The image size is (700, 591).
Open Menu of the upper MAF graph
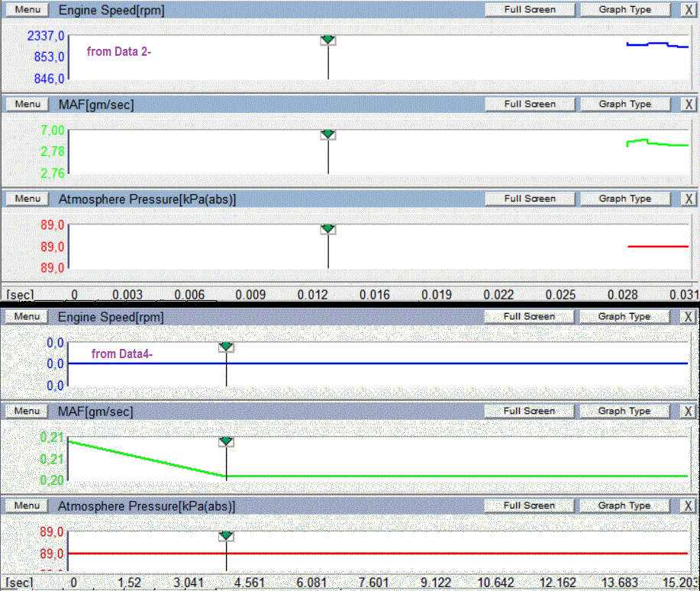(27, 104)
